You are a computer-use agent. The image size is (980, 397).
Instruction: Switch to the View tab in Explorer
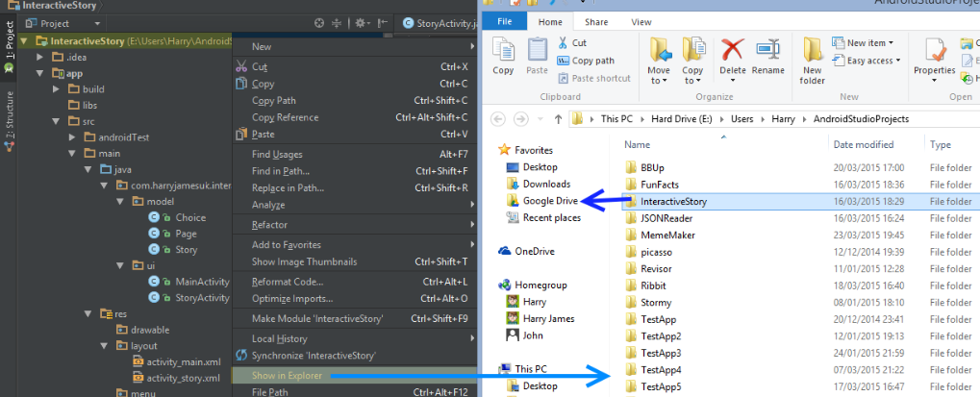point(641,22)
